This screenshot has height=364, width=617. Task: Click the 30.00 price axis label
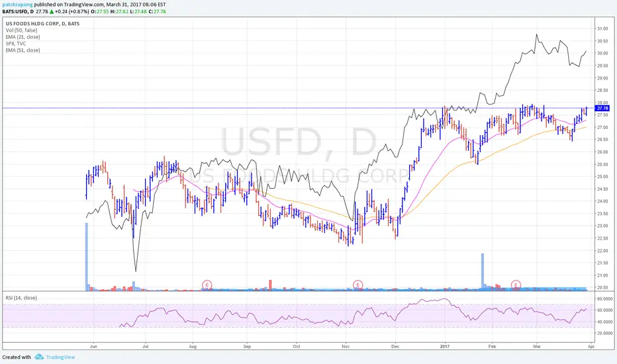click(x=602, y=54)
